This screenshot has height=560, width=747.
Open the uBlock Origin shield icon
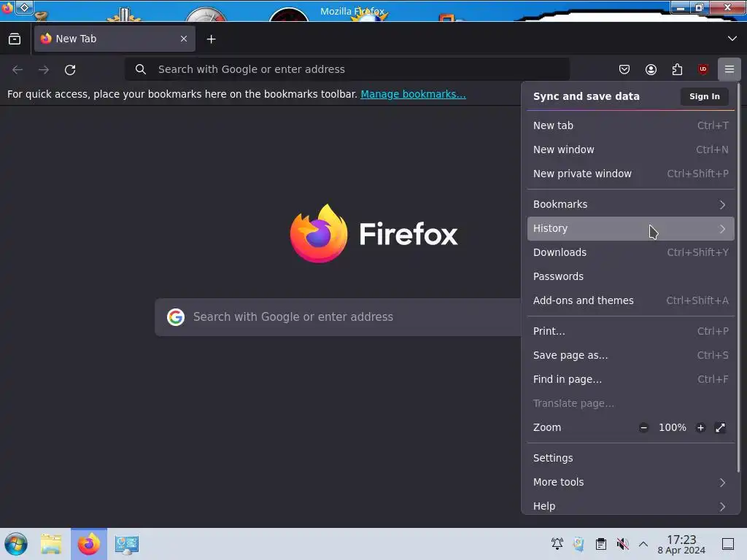[x=703, y=69]
